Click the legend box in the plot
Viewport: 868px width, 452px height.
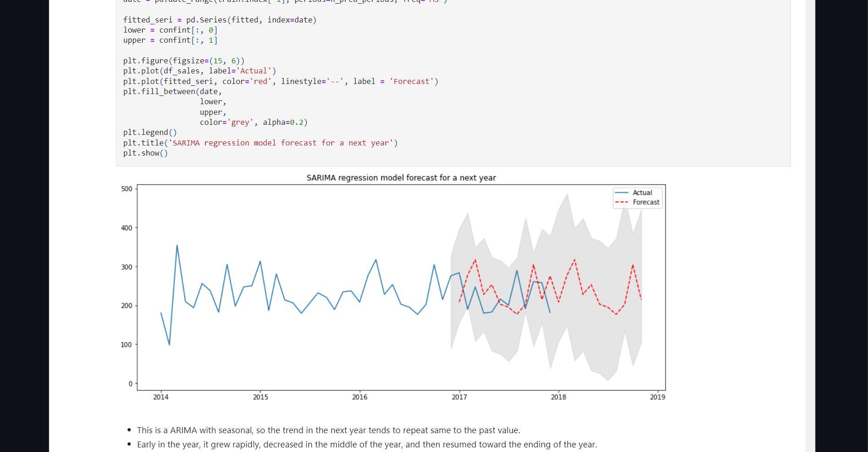tap(637, 197)
